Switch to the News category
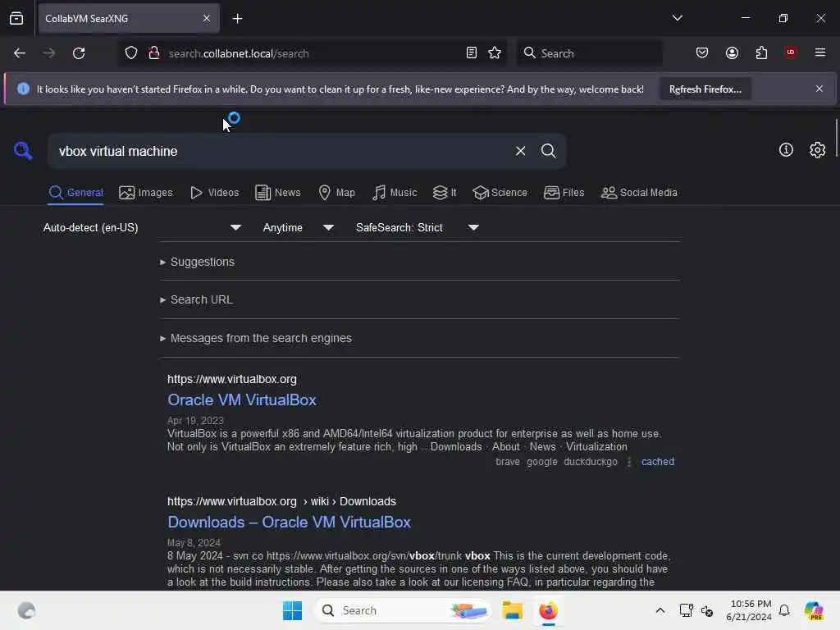The height and width of the screenshot is (630, 840). pos(277,193)
